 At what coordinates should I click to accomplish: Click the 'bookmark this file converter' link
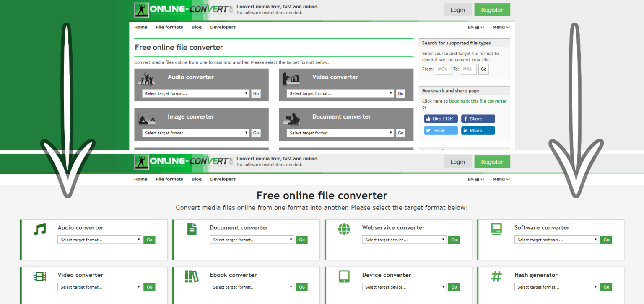(x=478, y=101)
